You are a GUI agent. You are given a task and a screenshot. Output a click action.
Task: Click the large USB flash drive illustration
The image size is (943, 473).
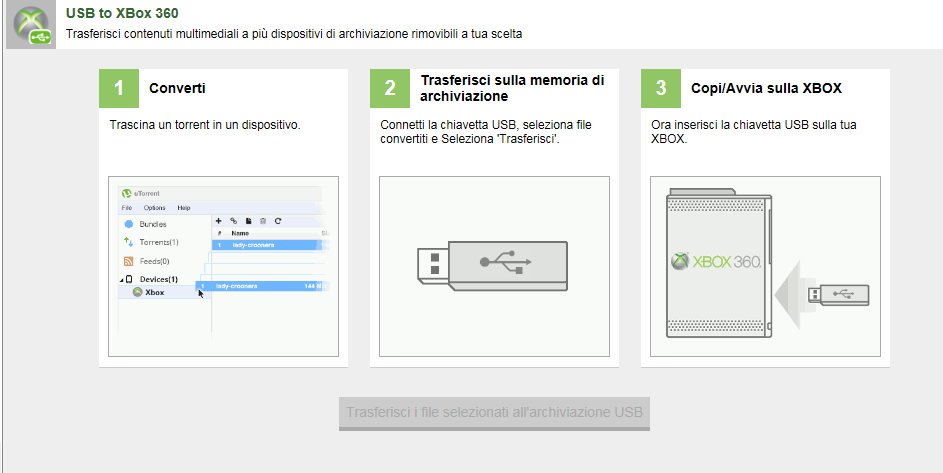click(x=493, y=265)
